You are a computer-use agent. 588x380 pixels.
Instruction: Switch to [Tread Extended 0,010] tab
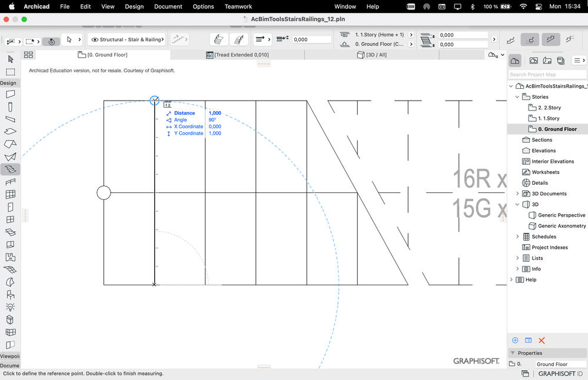238,55
